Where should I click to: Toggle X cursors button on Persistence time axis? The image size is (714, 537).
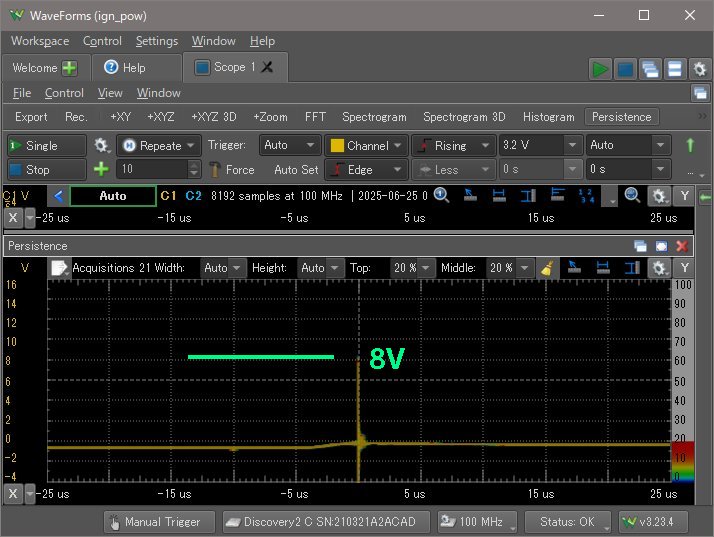point(13,494)
